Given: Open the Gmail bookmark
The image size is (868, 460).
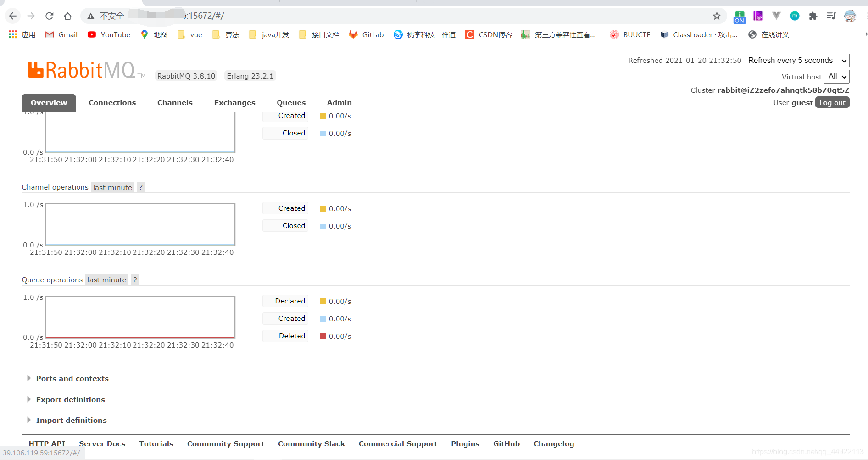Looking at the screenshot, I should (61, 34).
